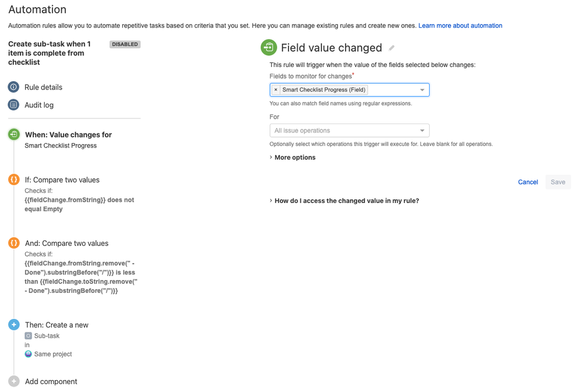Image resolution: width=588 pixels, height=390 pixels.
Task: Select the blue Create action plus icon
Action: tap(14, 325)
